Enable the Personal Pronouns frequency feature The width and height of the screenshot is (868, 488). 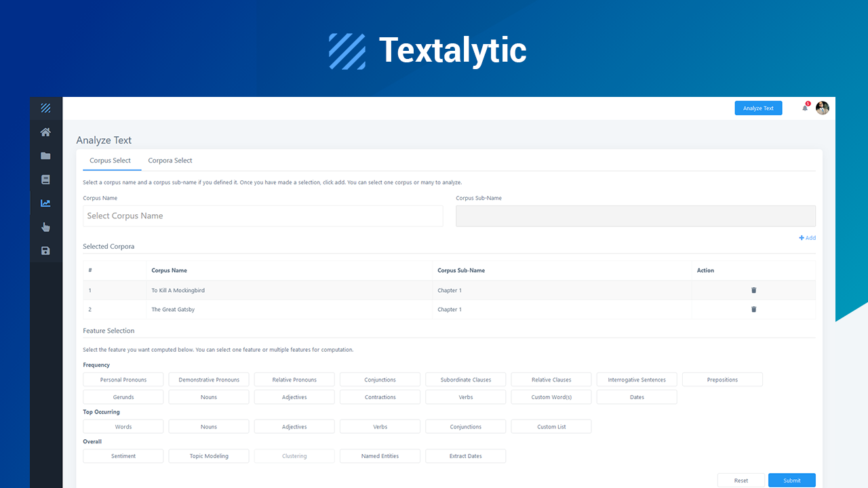[123, 379]
